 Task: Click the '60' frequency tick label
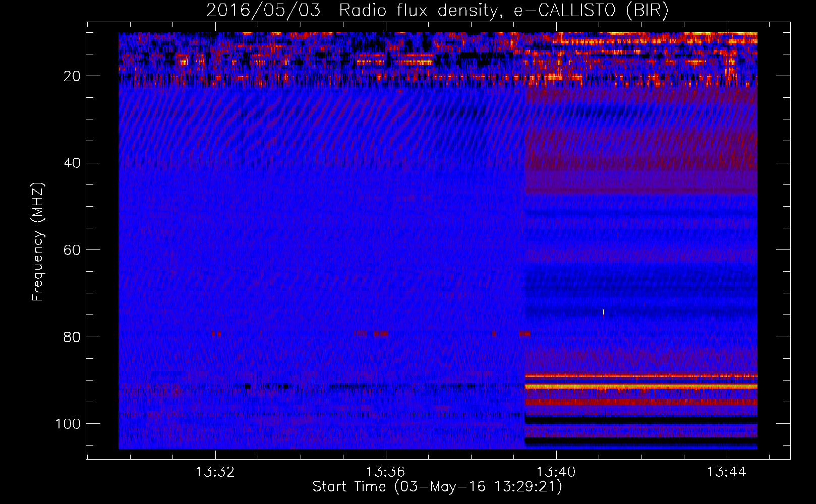[x=72, y=250]
